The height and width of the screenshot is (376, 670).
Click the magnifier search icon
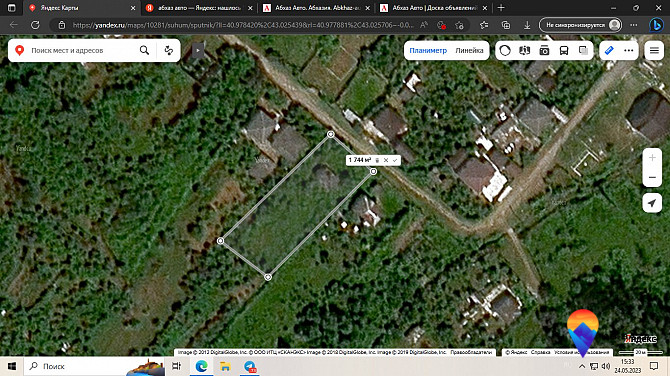pos(144,50)
